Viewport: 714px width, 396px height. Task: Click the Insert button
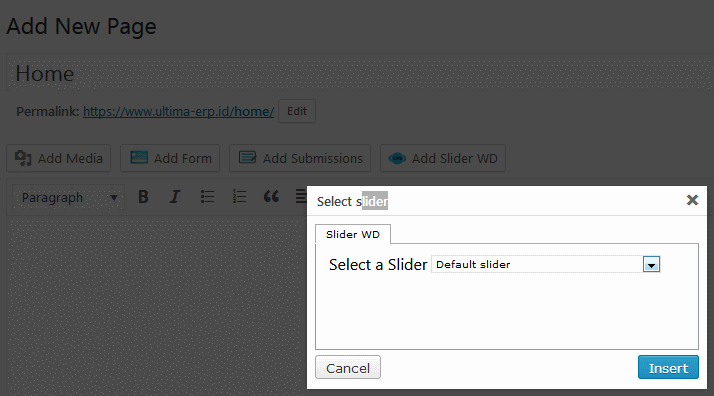point(668,367)
